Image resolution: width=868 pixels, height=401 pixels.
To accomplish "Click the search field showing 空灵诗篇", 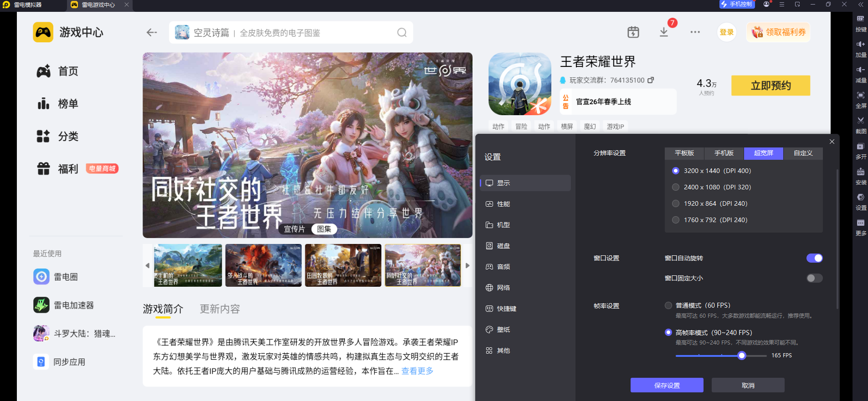I will [291, 32].
